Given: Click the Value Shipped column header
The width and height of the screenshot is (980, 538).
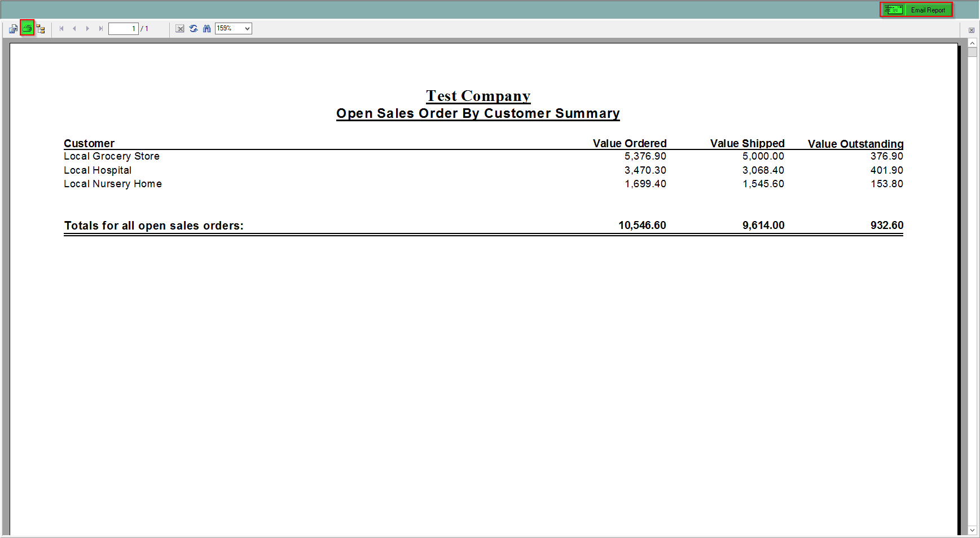Looking at the screenshot, I should (x=748, y=143).
